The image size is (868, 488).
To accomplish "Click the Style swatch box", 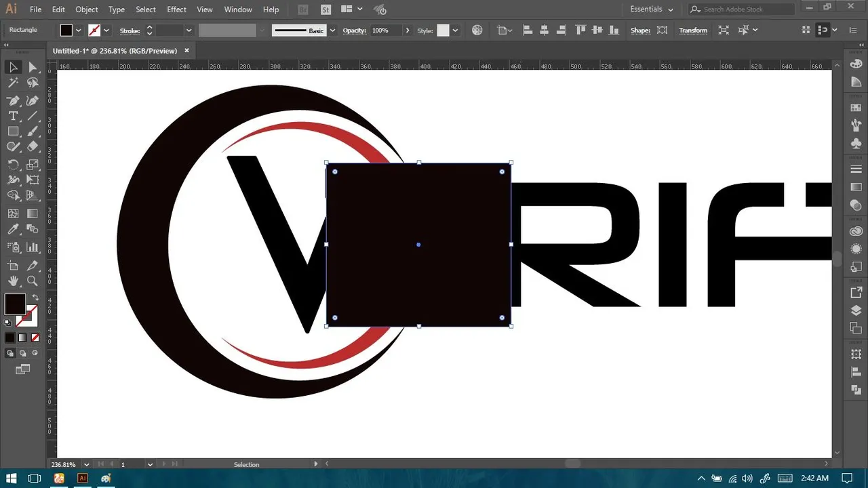I will [x=443, y=30].
